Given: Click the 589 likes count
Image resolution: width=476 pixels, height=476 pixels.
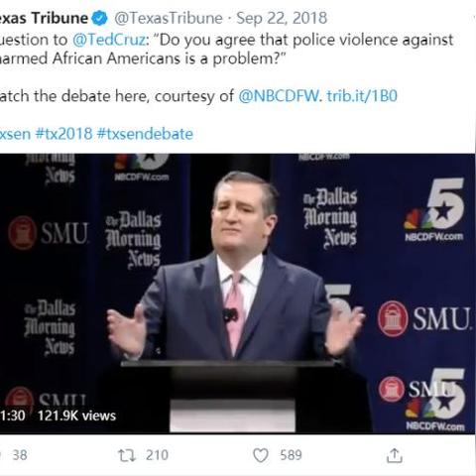Looking at the screenshot, I should [x=291, y=455].
